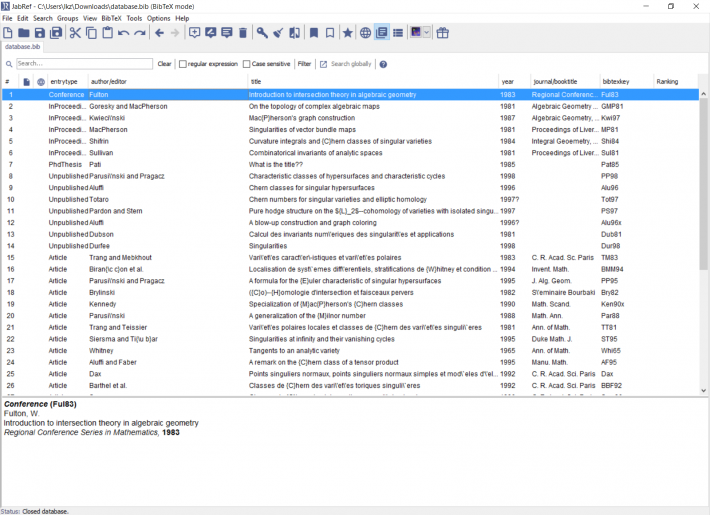Enable the Case sensitive checkbox
710x515 pixels.
tap(246, 64)
